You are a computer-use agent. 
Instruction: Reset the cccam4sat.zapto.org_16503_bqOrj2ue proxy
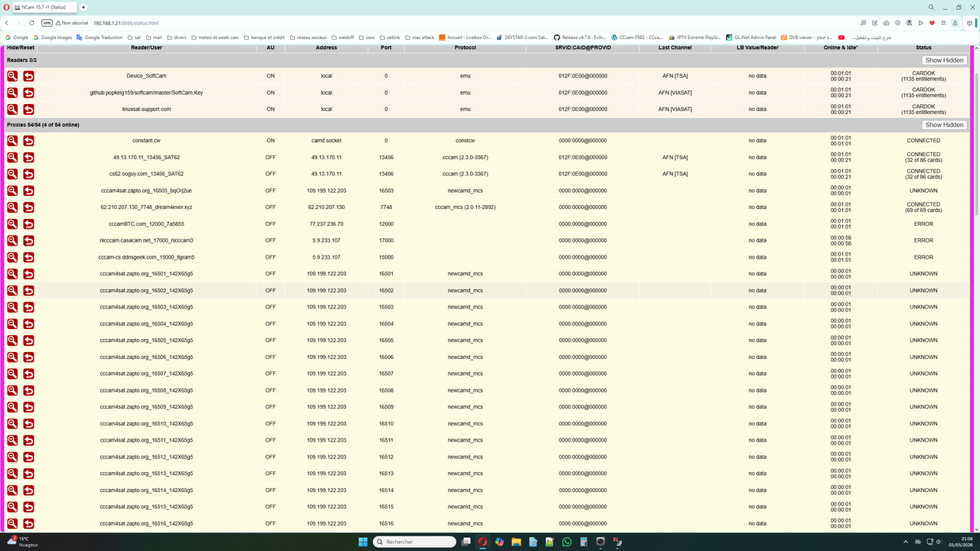(28, 191)
